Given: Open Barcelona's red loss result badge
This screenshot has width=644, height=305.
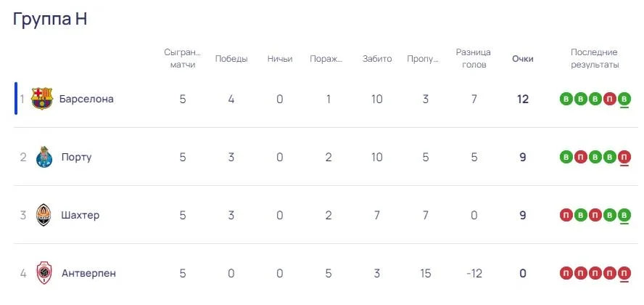Looking at the screenshot, I should [x=610, y=99].
